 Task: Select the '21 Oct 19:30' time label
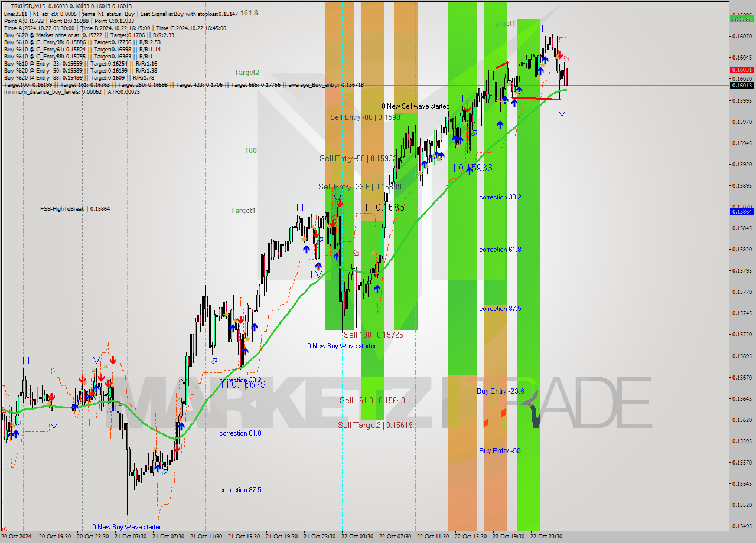click(x=282, y=537)
